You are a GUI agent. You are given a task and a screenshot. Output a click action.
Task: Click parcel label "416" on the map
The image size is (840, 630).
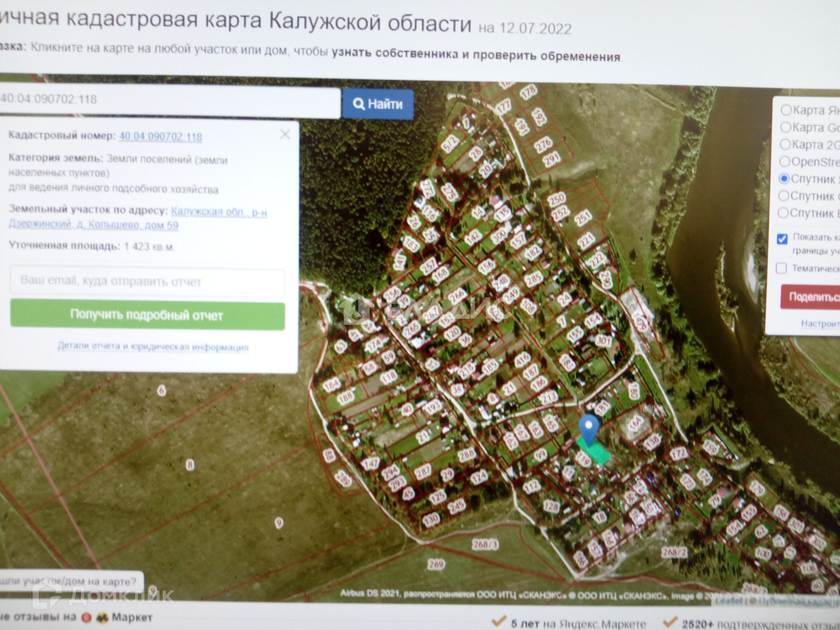point(522,360)
